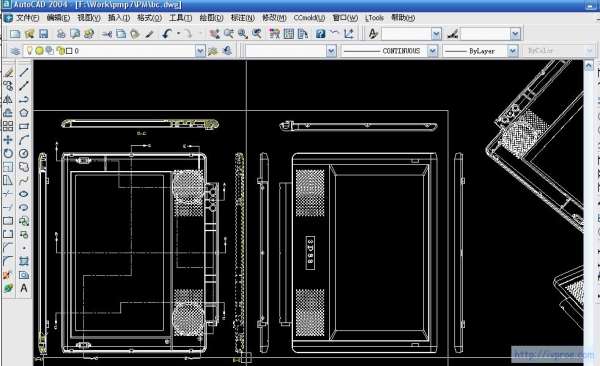Click the vertical scrollbar up arrow
This screenshot has height=366, width=600.
(589, 66)
